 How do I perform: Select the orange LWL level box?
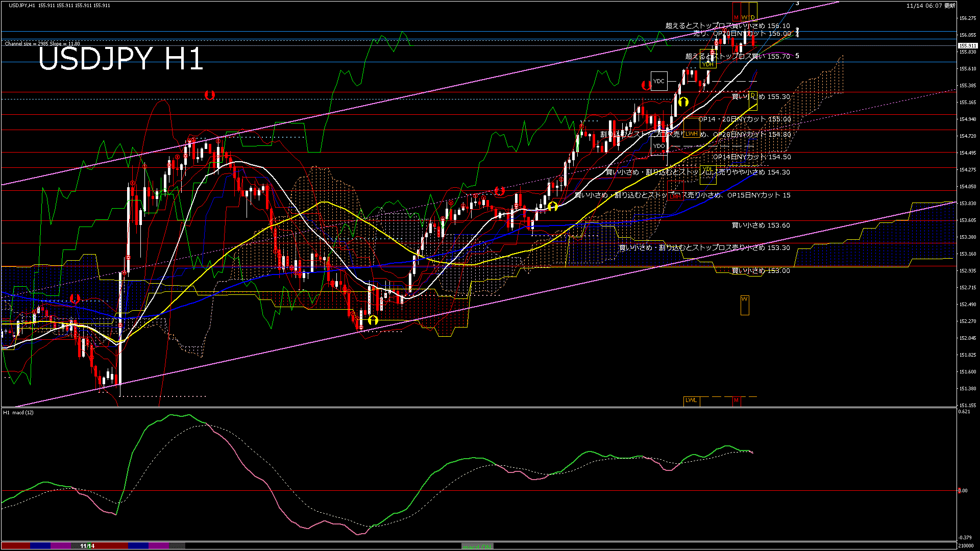tap(691, 400)
